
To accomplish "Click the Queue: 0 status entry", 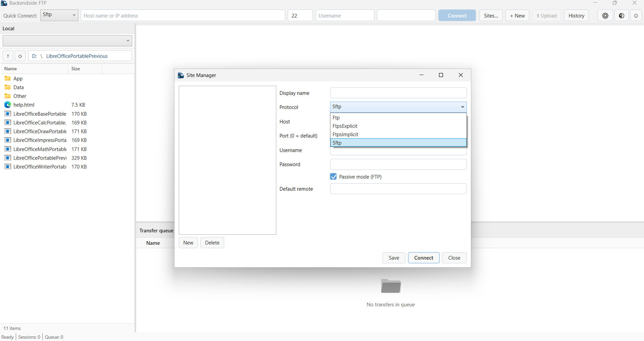I will point(54,337).
